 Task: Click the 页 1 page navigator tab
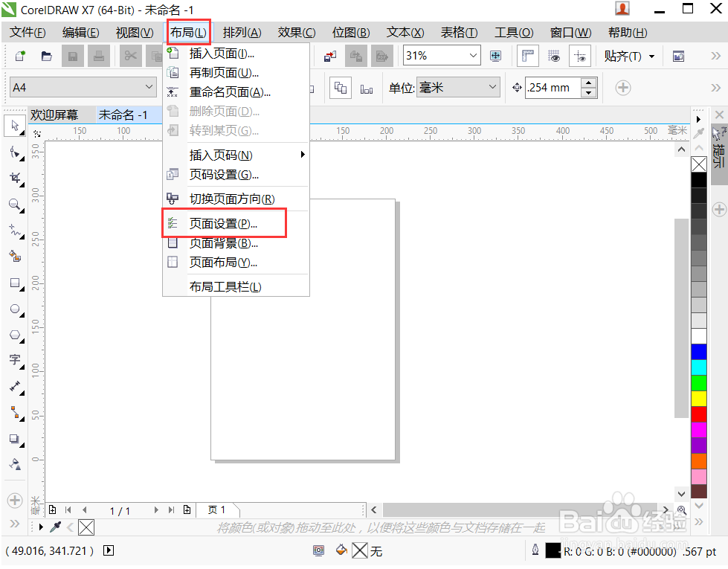[x=216, y=510]
